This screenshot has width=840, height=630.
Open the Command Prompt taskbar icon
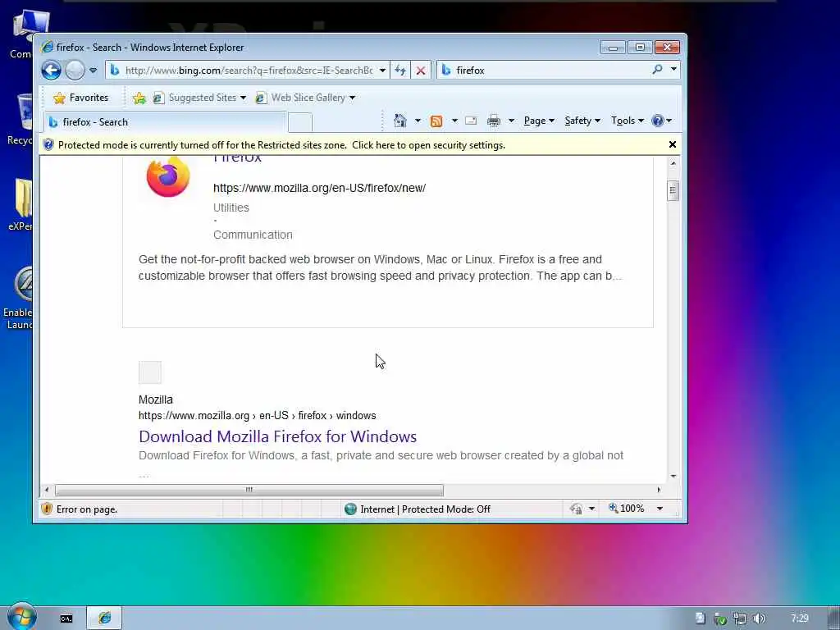66,619
